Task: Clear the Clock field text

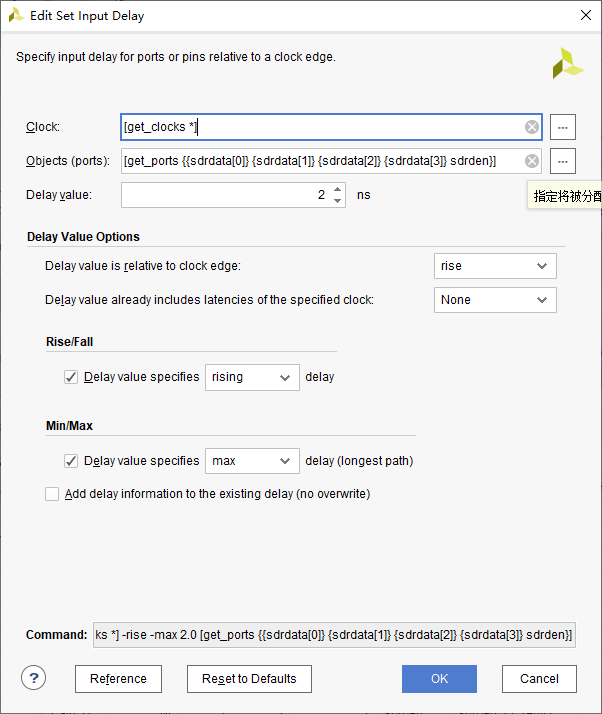Action: coord(532,127)
